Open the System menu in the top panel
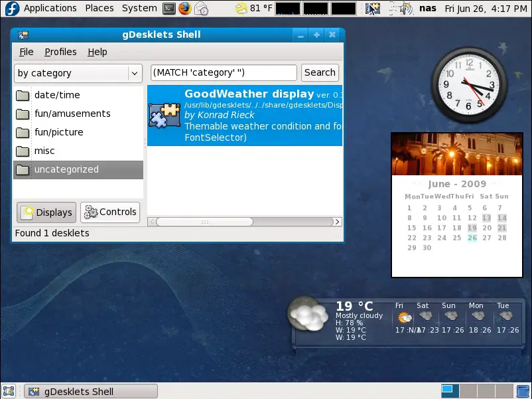 [139, 8]
